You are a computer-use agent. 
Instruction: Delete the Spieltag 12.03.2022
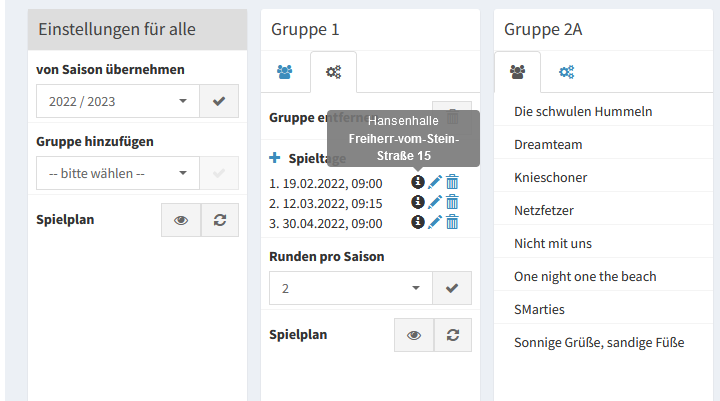pos(452,202)
